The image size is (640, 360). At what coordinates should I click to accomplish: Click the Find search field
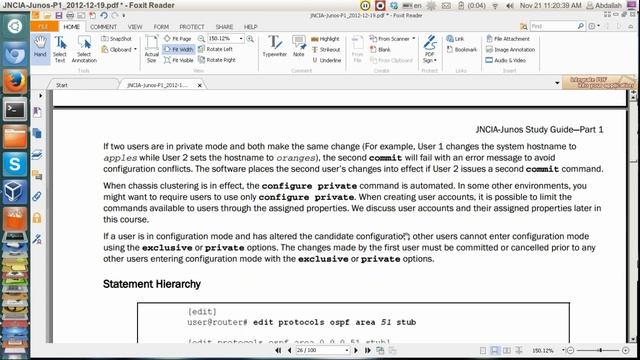553,26
